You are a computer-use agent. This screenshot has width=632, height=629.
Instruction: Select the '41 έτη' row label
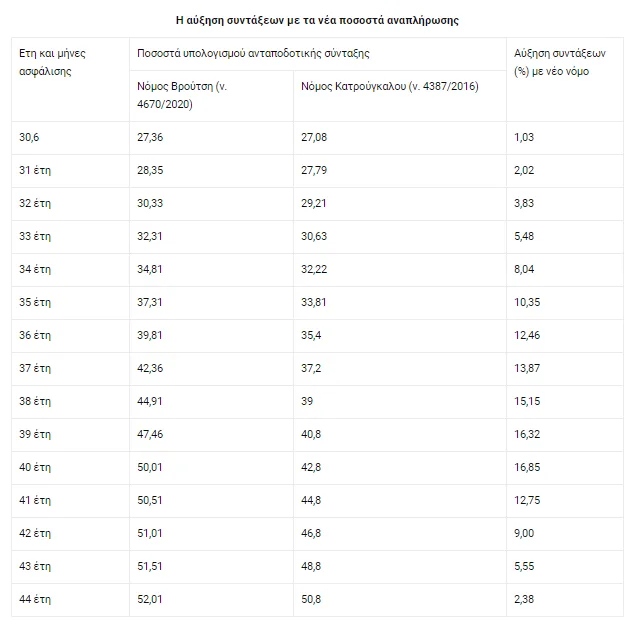pos(35,499)
